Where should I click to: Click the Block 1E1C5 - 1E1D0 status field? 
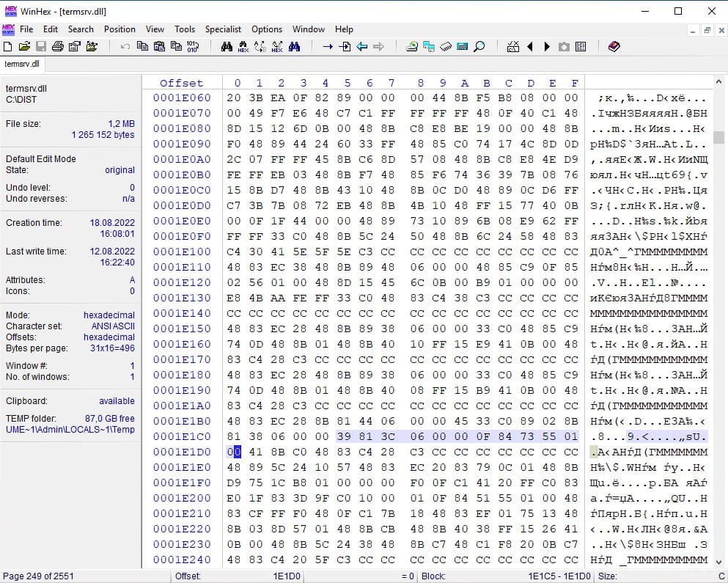(x=506, y=576)
